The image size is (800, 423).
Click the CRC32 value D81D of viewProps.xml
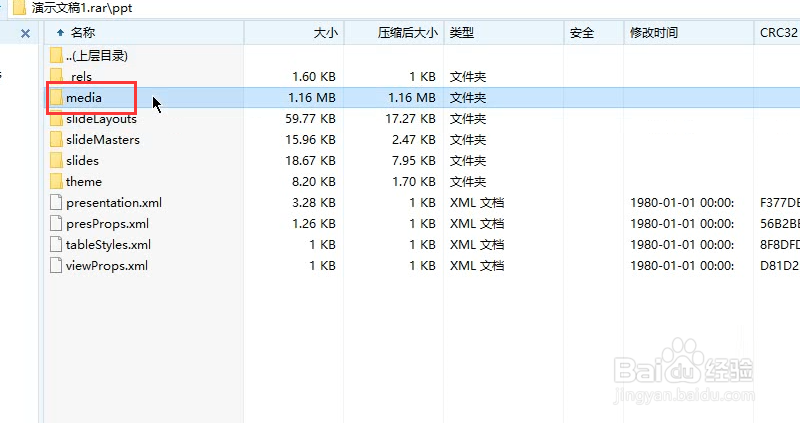(780, 265)
